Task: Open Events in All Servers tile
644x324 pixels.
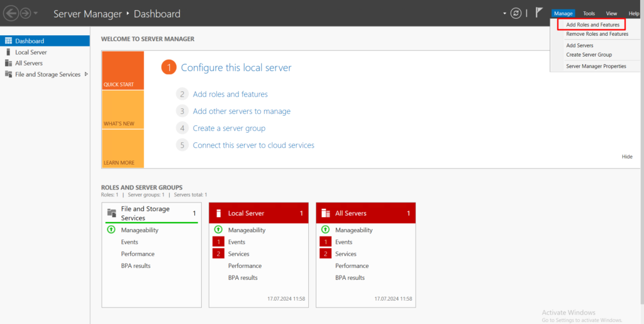Action: click(344, 242)
